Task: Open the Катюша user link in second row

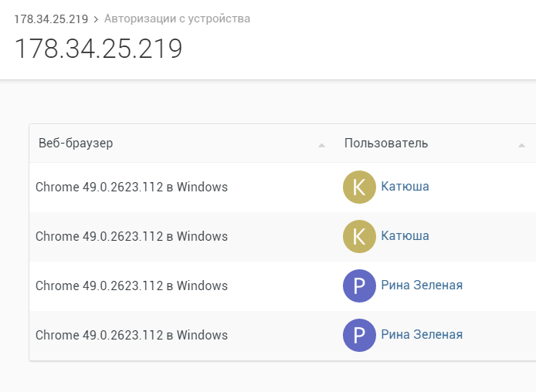Action: coord(405,236)
